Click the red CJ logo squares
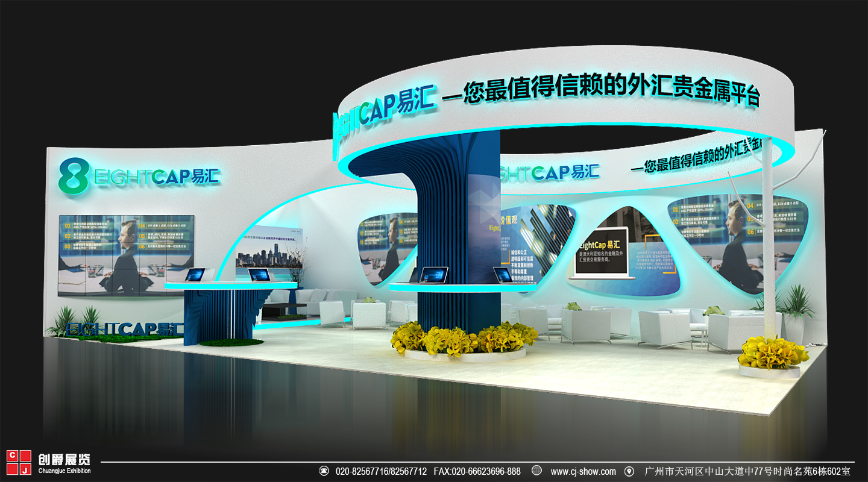The height and width of the screenshot is (482, 868). 19,463
